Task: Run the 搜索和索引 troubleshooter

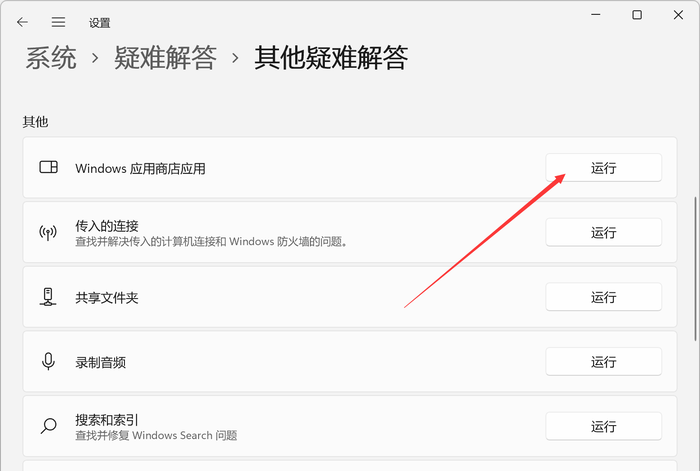Action: pos(603,426)
